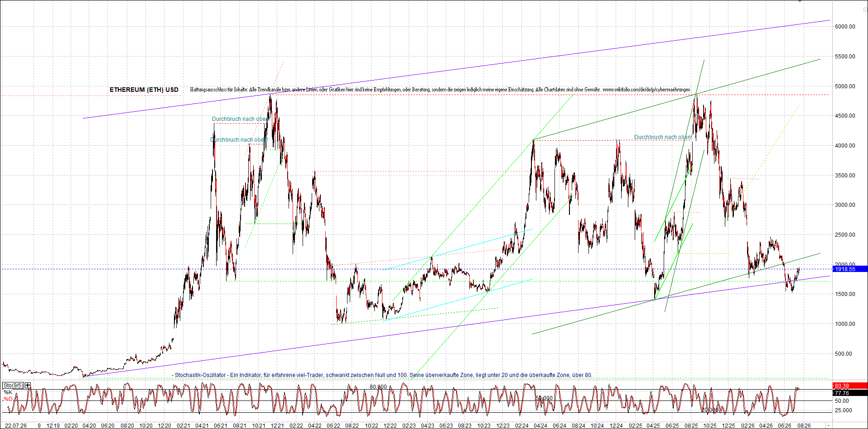This screenshot has height=429, width=868.
Task: Select the %K legend label
Action: pos(8,392)
